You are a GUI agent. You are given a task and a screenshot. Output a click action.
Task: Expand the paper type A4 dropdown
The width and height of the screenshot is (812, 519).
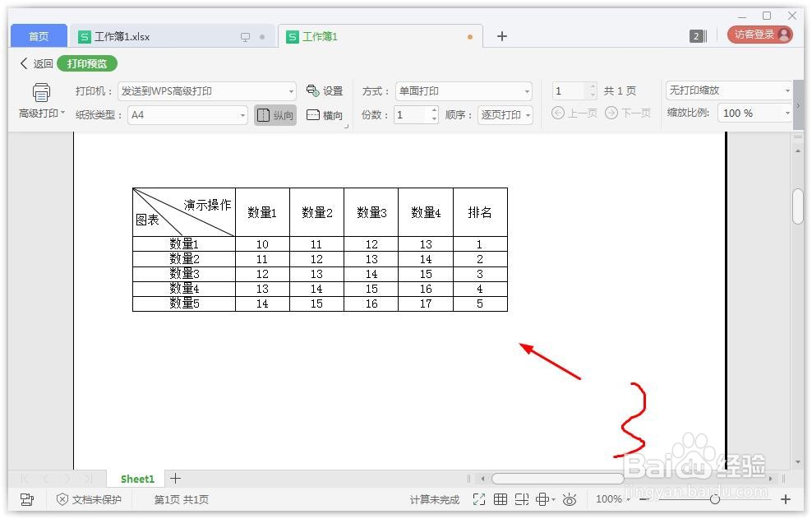242,115
